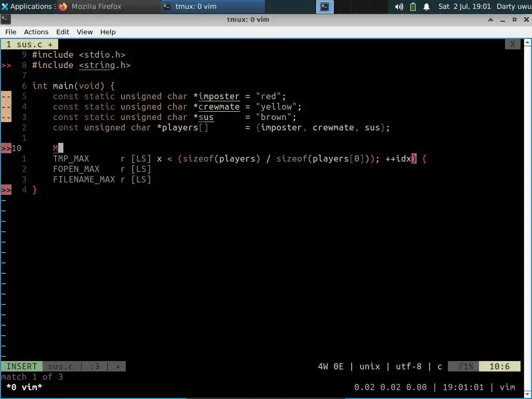Click the "red" string literal

pos(269,96)
